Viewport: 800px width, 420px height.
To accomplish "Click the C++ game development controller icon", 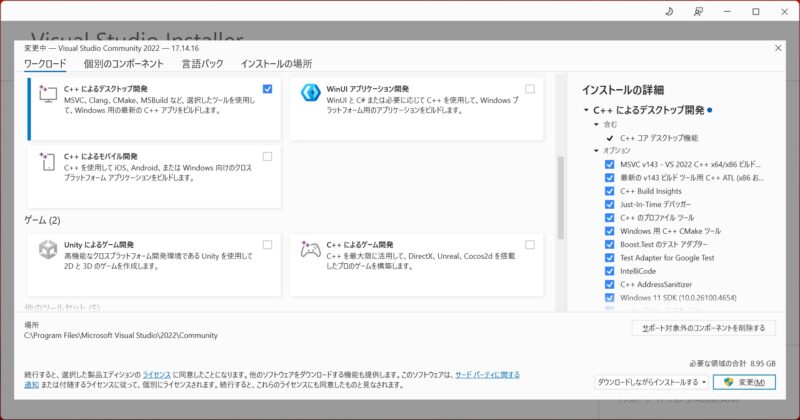I will coord(309,249).
